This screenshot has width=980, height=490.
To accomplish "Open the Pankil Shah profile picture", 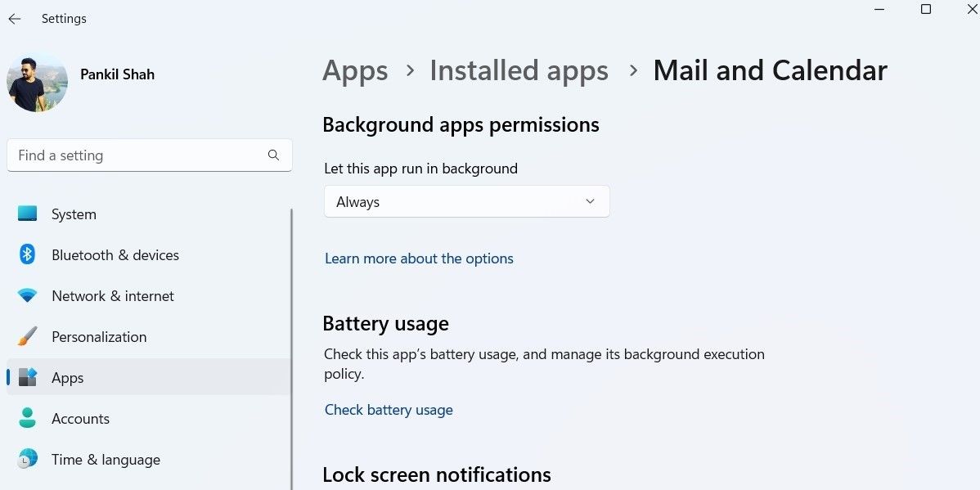I will [x=37, y=82].
